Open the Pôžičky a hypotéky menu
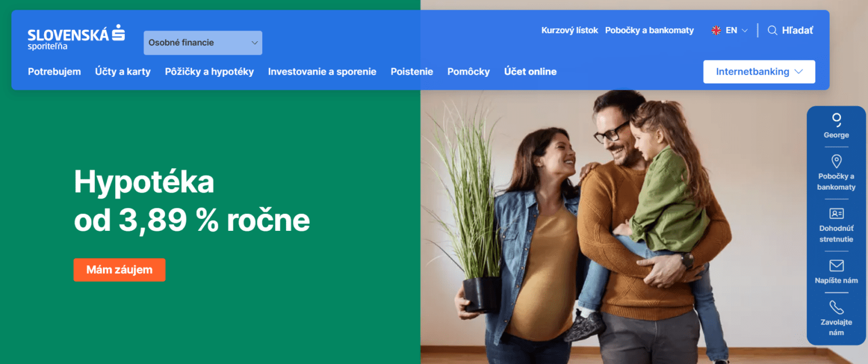The height and width of the screenshot is (364, 868). [x=209, y=72]
